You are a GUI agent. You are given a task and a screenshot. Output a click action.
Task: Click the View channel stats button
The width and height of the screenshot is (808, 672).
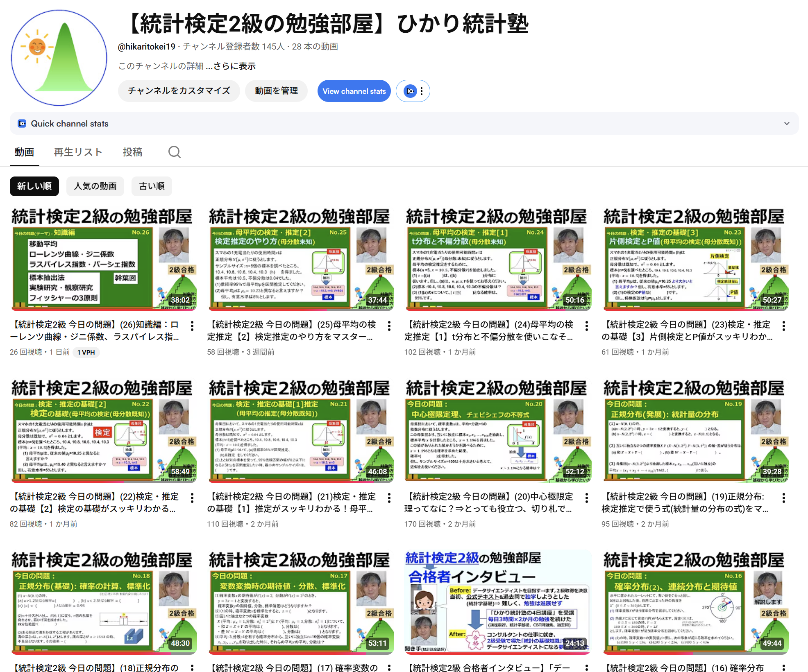(354, 91)
